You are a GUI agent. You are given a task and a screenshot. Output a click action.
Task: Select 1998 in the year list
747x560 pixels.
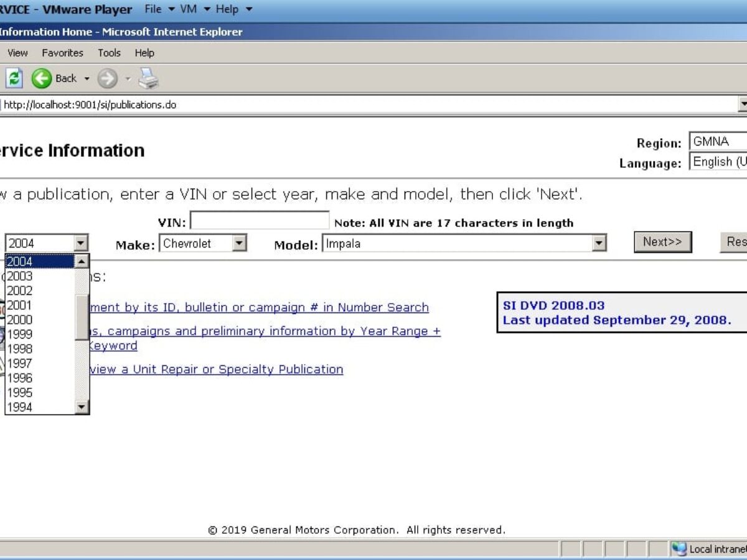click(x=40, y=348)
